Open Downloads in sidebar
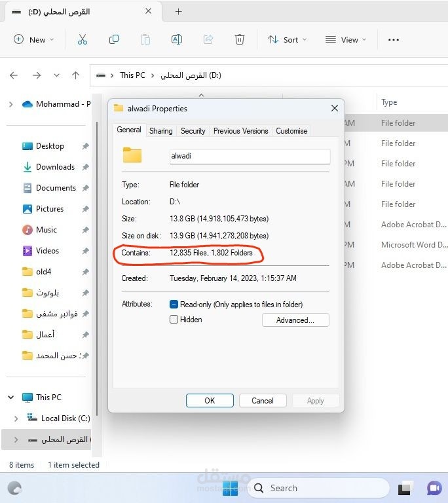 [x=55, y=167]
